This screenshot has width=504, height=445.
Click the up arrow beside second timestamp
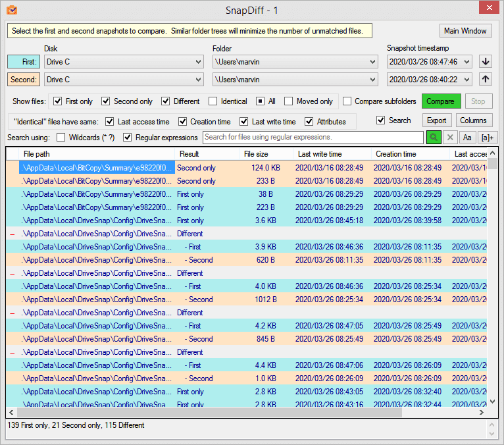tap(486, 80)
